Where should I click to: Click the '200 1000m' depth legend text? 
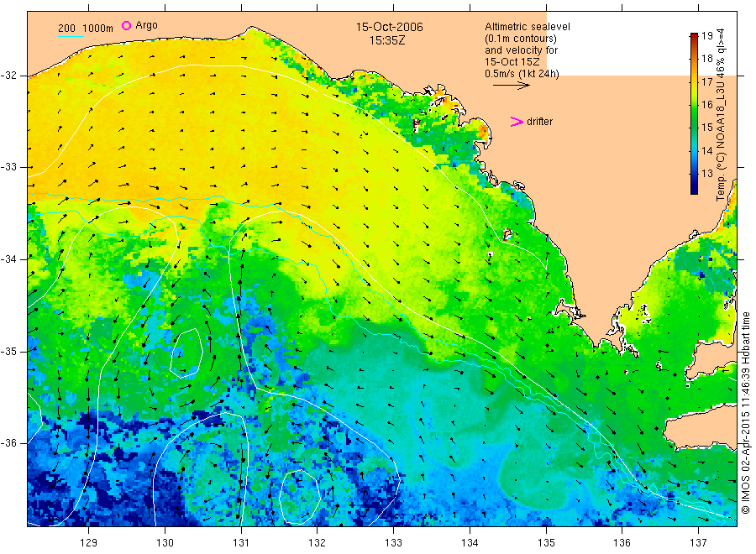(86, 29)
